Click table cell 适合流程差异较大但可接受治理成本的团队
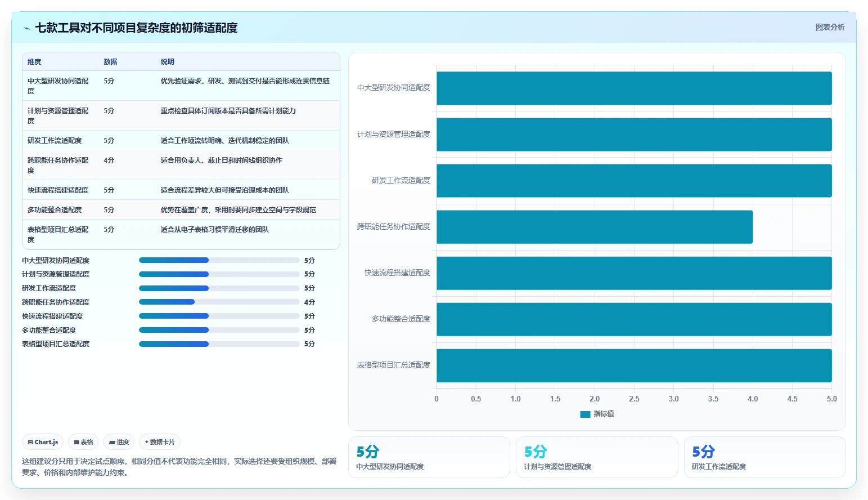868x500 pixels. (224, 190)
